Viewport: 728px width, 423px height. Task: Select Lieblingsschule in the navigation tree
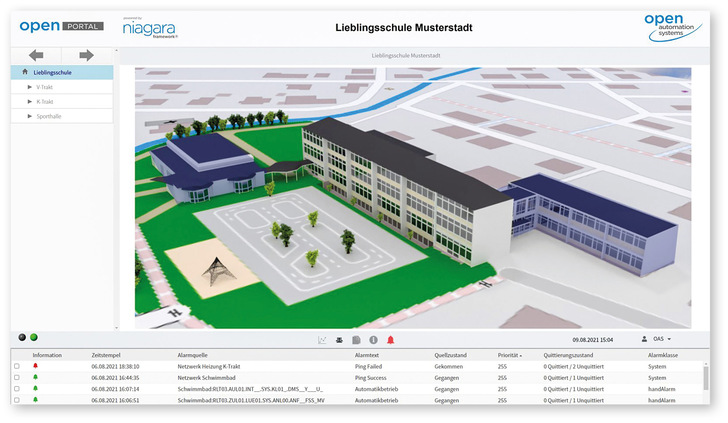pyautogui.click(x=52, y=72)
